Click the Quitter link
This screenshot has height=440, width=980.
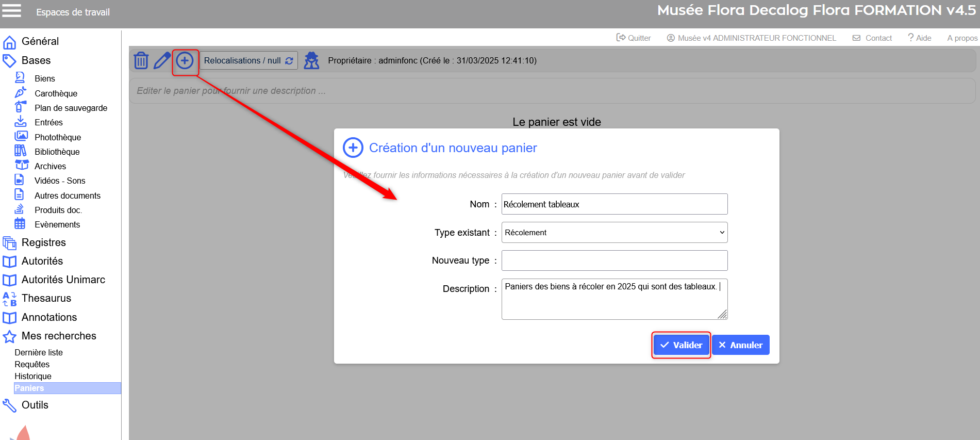(634, 38)
